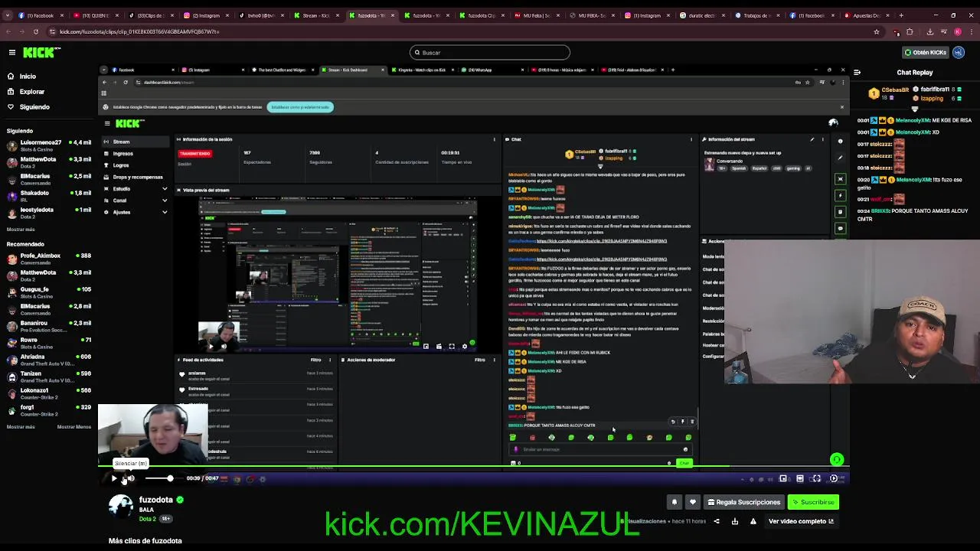Open Luisormenos27 channel
The width and height of the screenshot is (980, 551).
49,145
